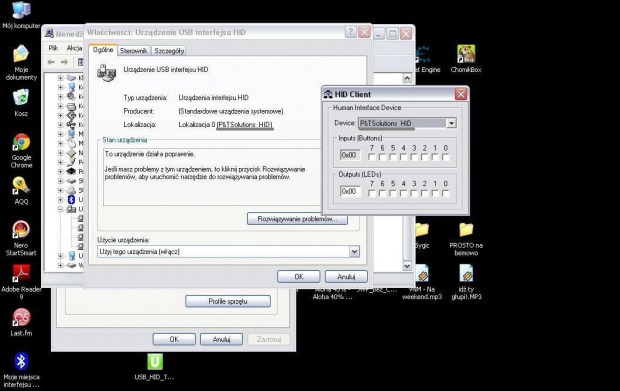Open the Device dropdown in HID Client
This screenshot has height=391, width=620.
pyautogui.click(x=452, y=123)
